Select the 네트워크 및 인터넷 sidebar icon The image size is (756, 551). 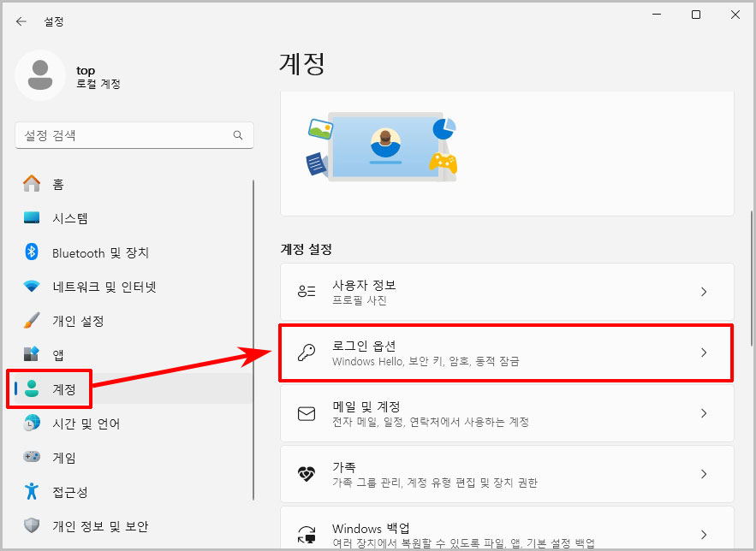(x=29, y=287)
